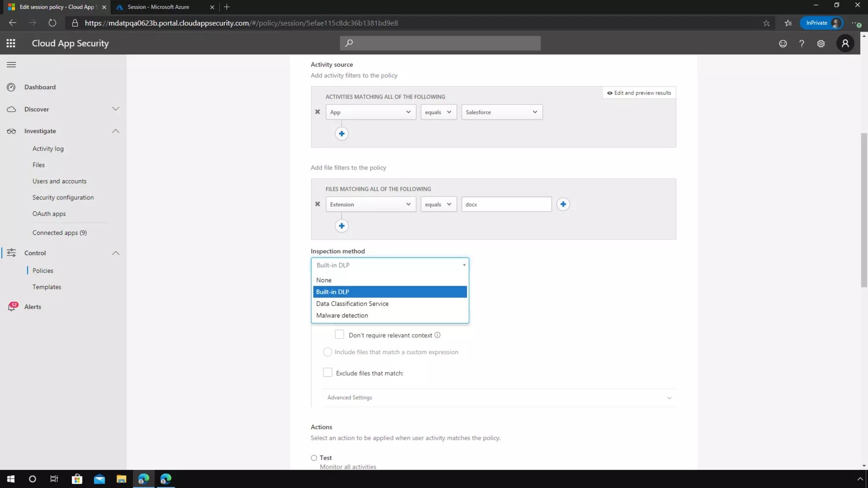Open the settings gear icon
The width and height of the screenshot is (868, 488).
tap(821, 44)
